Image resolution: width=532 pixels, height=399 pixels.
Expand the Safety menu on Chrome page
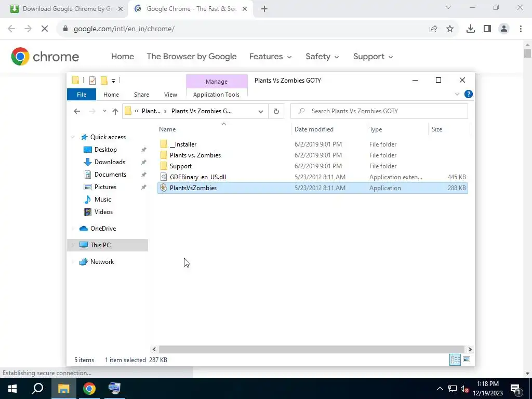pyautogui.click(x=322, y=56)
